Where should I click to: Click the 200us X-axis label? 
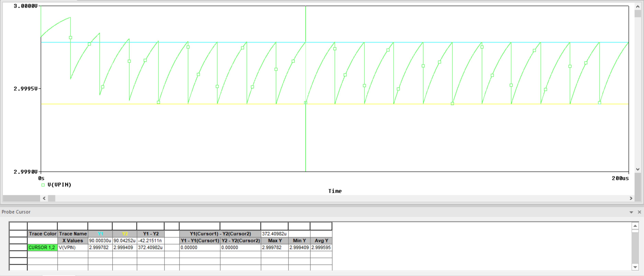620,178
